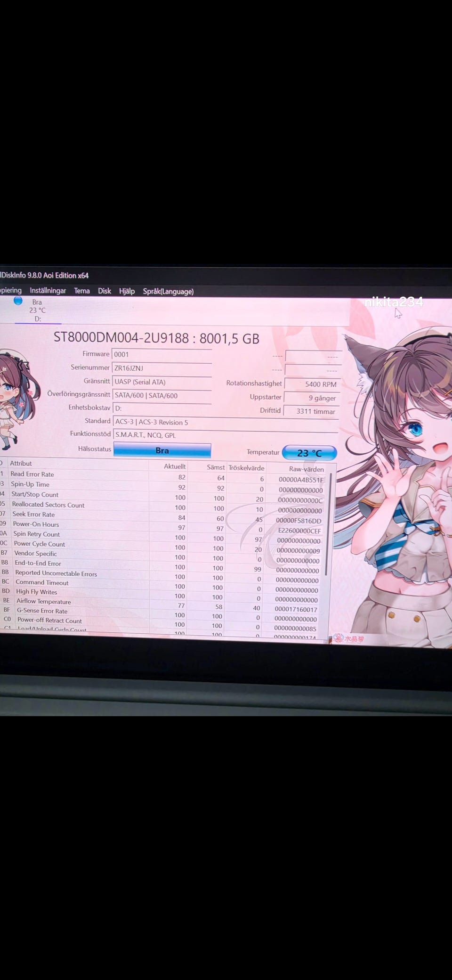Click the Uppstarter field 9 gånger
Viewport: 452px width, 980px height.
coord(311,398)
